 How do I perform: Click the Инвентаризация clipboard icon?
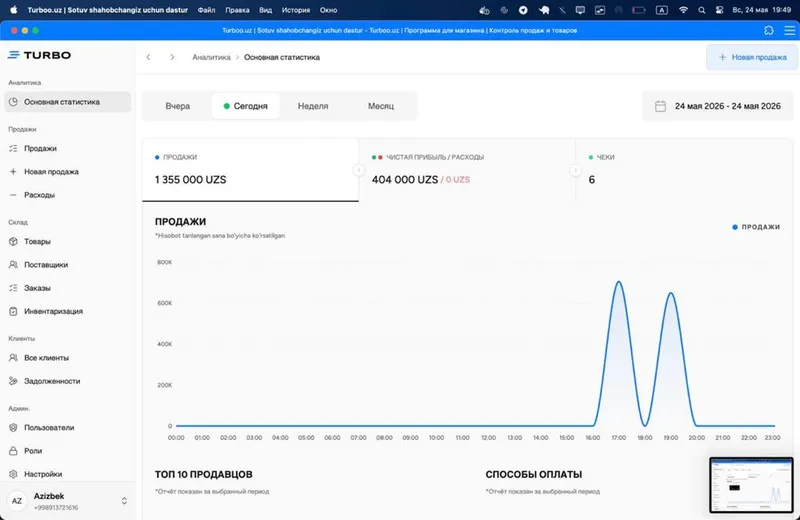pyautogui.click(x=13, y=311)
